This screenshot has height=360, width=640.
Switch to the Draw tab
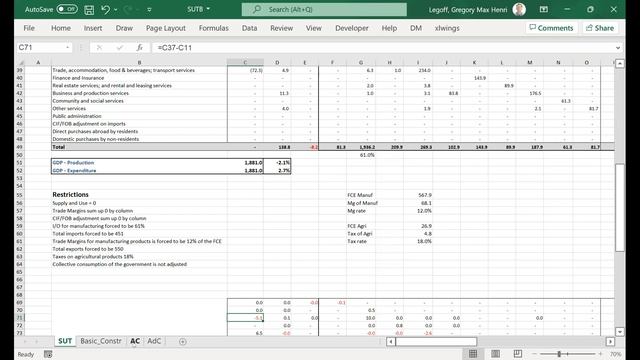(x=124, y=28)
